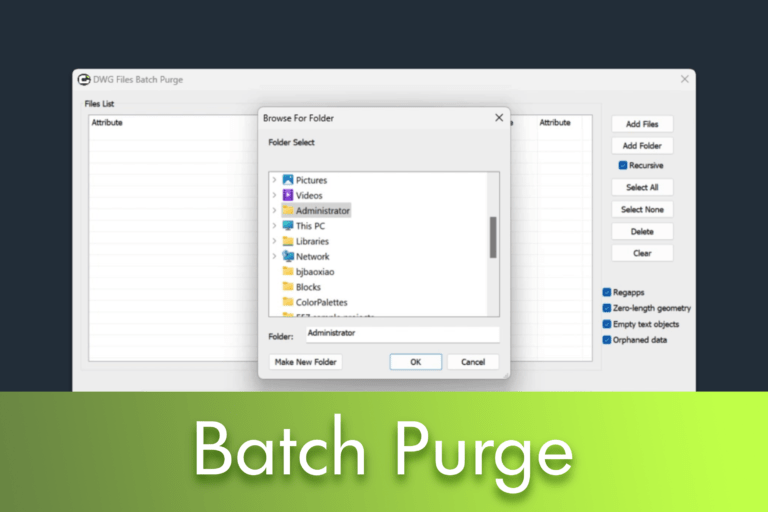Click the DWG Files Batch Purge app icon
The image size is (768, 512).
click(84, 79)
